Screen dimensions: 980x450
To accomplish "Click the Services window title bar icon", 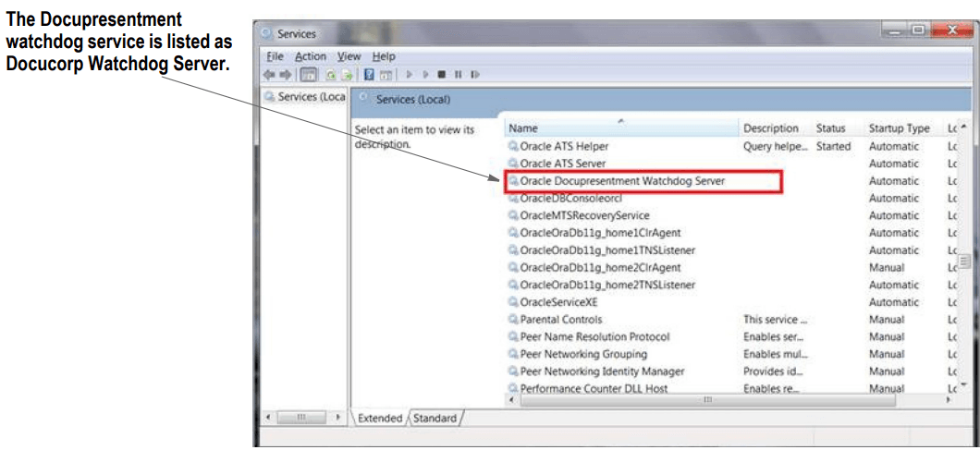I will (266, 34).
